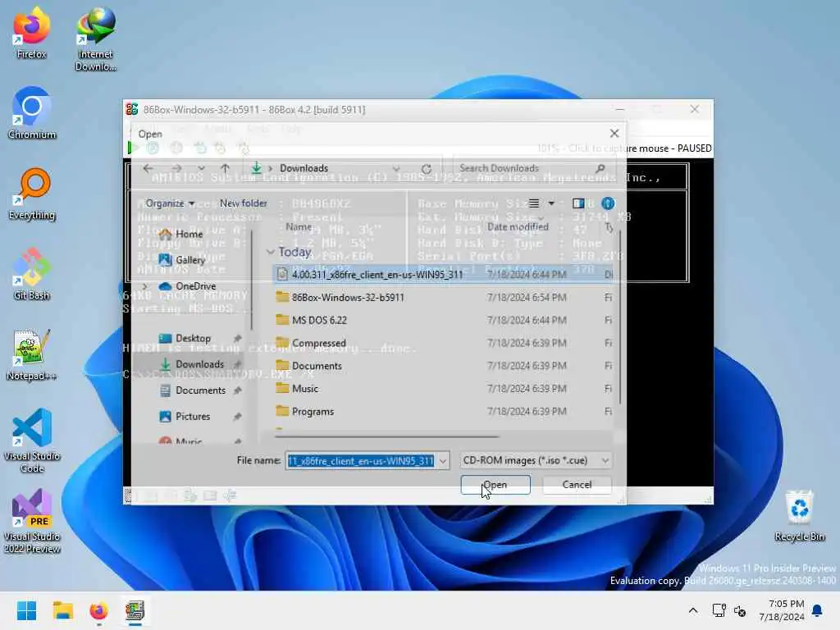This screenshot has height=630, width=840.
Task: Click the file list horizontal scrollbar
Action: tap(387, 436)
